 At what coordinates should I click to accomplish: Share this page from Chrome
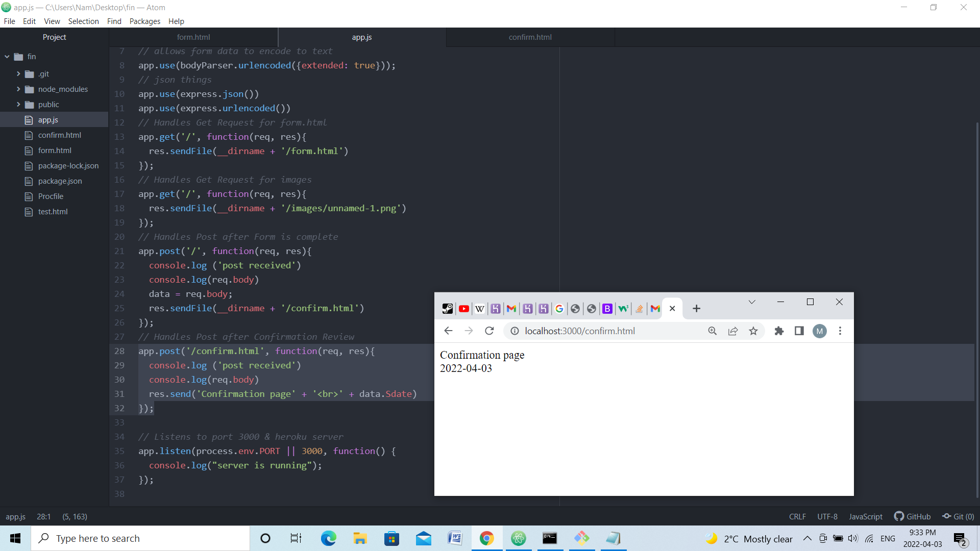pyautogui.click(x=733, y=331)
